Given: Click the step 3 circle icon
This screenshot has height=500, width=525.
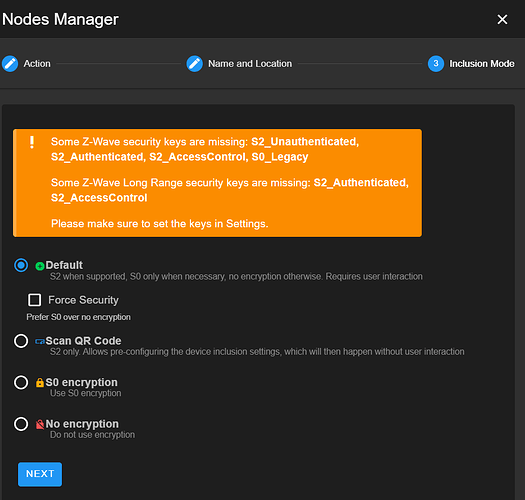Looking at the screenshot, I should (x=436, y=64).
